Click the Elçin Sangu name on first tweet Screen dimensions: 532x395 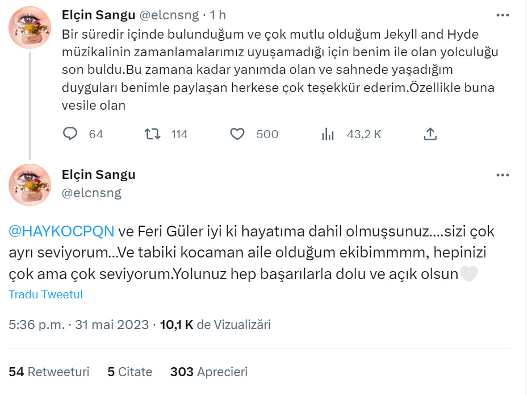point(98,15)
